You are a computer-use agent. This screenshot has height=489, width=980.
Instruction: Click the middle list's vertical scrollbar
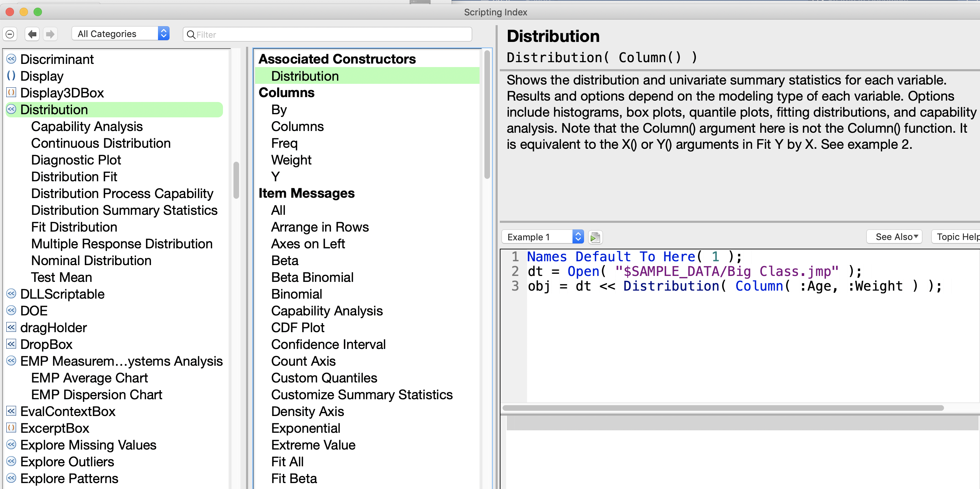[487, 114]
